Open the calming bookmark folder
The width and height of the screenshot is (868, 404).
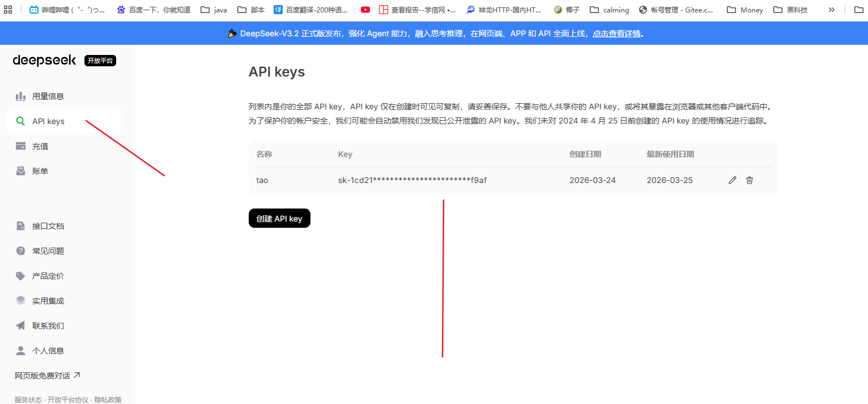pos(609,10)
